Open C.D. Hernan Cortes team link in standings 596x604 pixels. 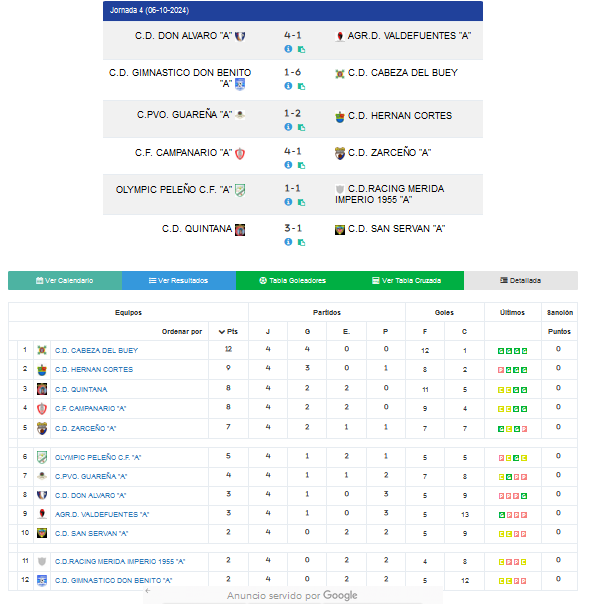(94, 369)
